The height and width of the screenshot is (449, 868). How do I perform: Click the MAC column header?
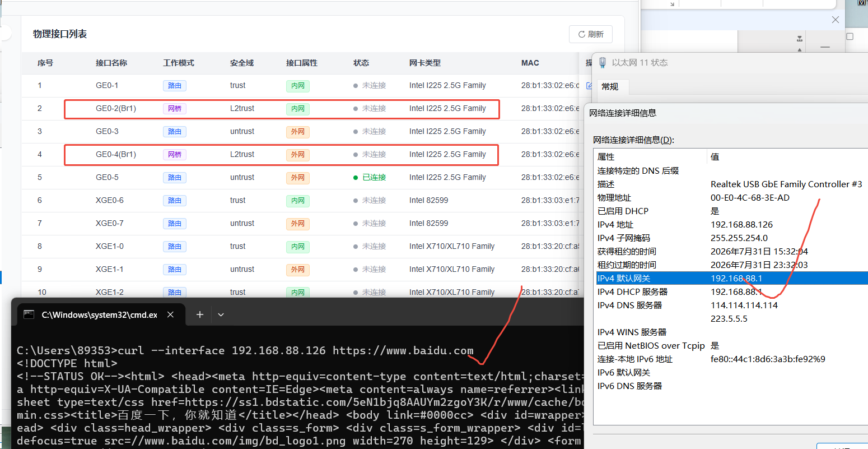[x=530, y=63]
